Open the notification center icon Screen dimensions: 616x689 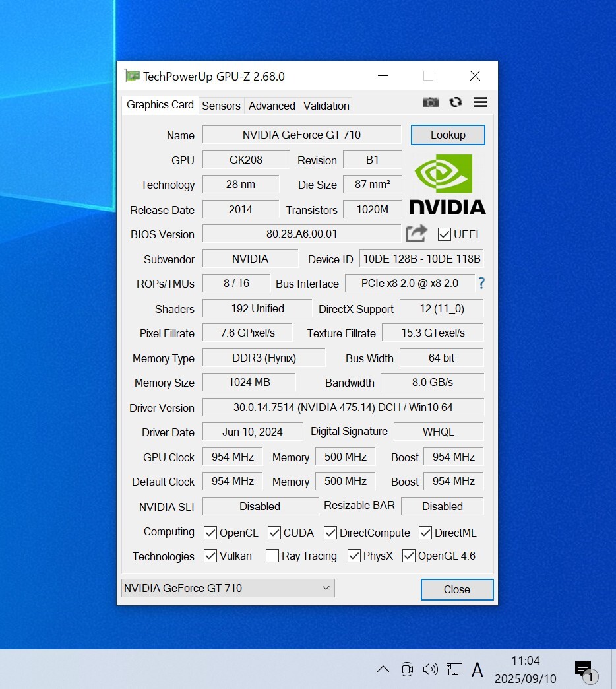[585, 671]
